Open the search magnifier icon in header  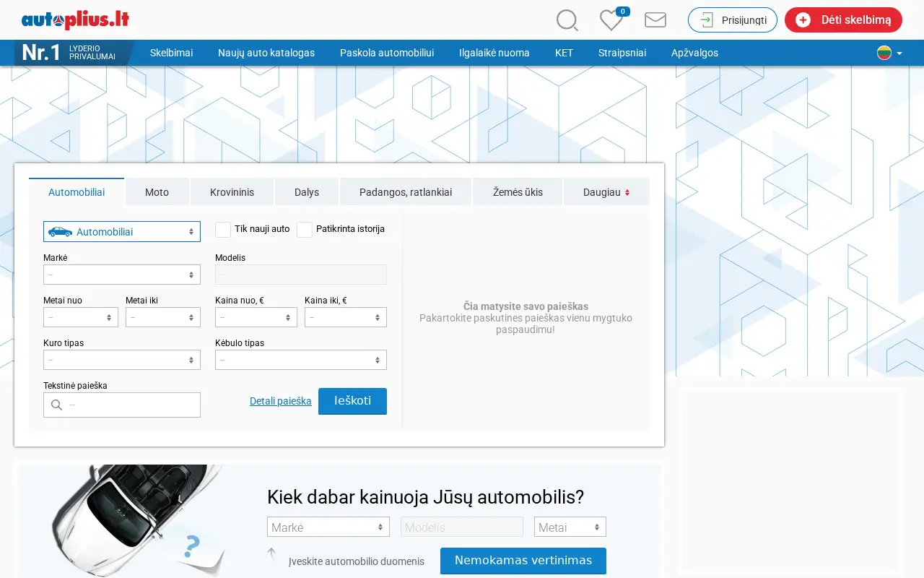coord(567,20)
